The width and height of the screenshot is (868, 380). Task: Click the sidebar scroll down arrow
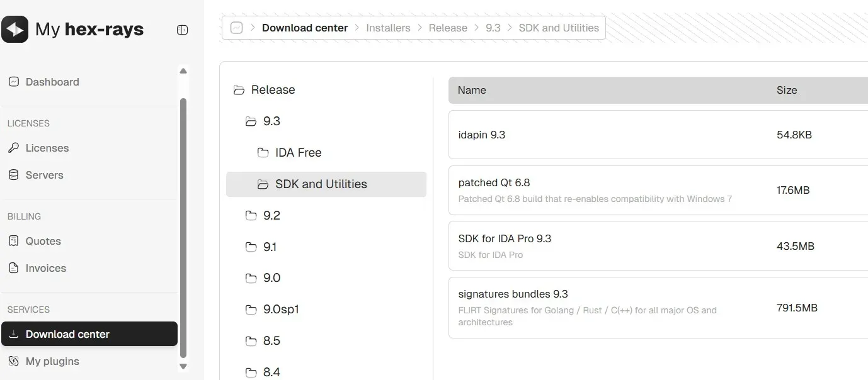tap(183, 366)
